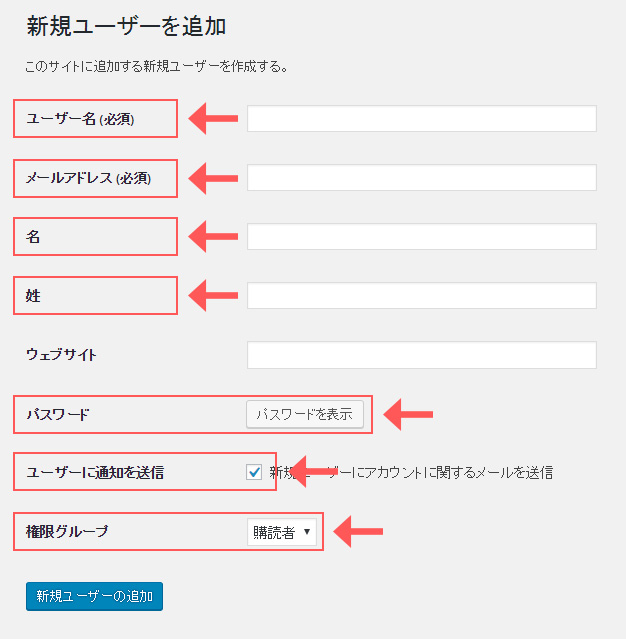
Task: Toggle via the 新規ユーザーにアカウントに関するメールを送信 text
Action: click(x=411, y=473)
